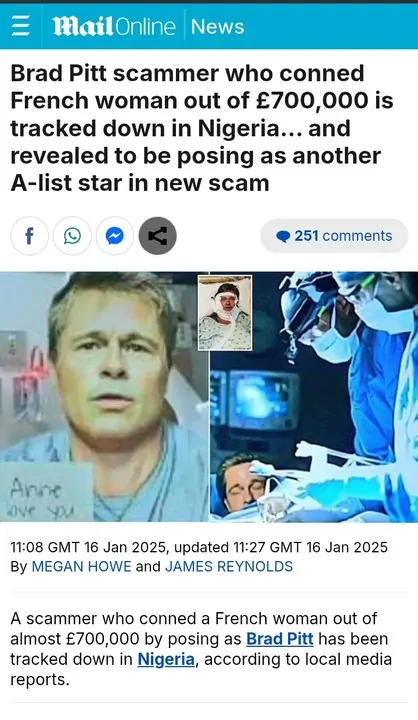Open the right surgery room photo
418x720 pixels.
(314, 397)
